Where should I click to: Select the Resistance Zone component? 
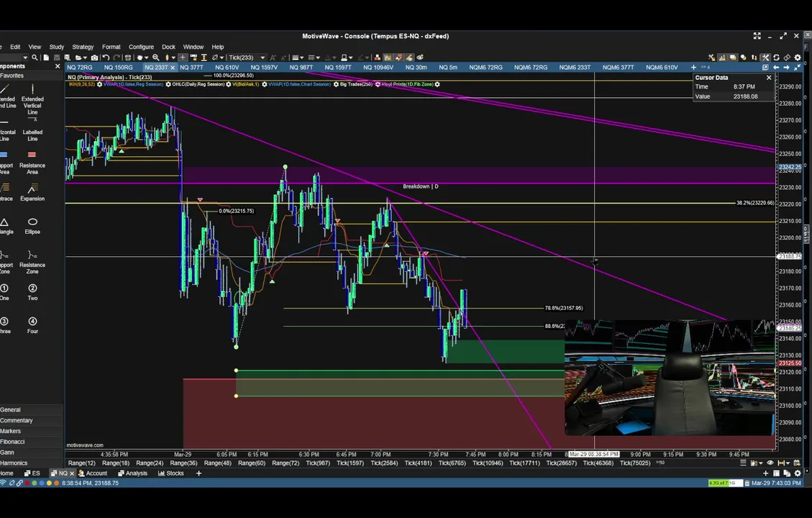[32, 262]
